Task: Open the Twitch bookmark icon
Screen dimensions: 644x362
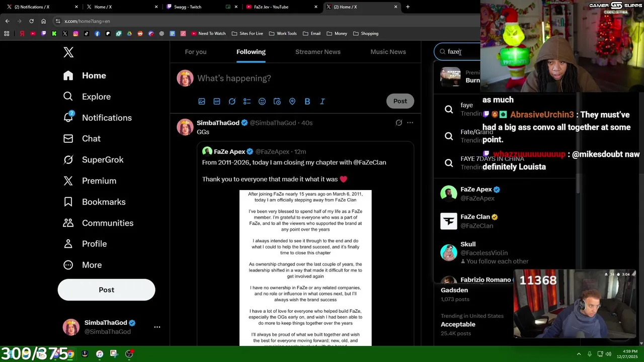Action: click(x=43, y=34)
